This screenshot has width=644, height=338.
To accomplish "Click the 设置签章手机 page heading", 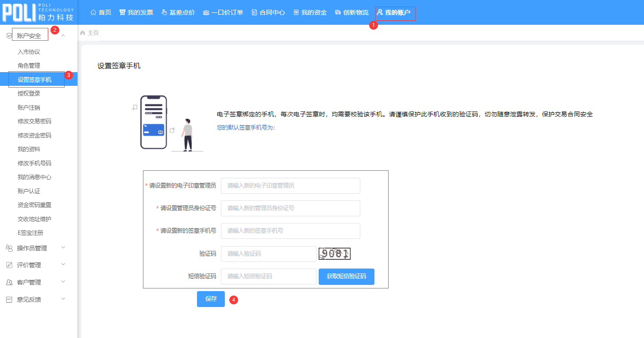I will pyautogui.click(x=119, y=66).
